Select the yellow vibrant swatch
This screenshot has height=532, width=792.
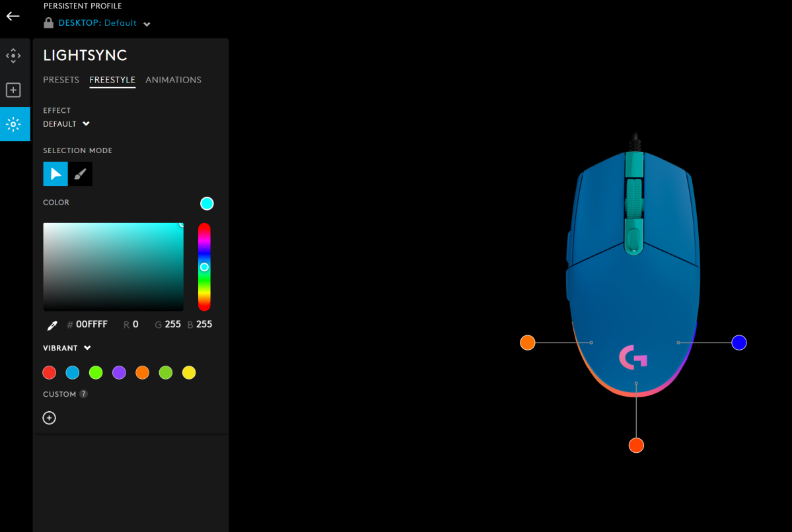tap(189, 373)
